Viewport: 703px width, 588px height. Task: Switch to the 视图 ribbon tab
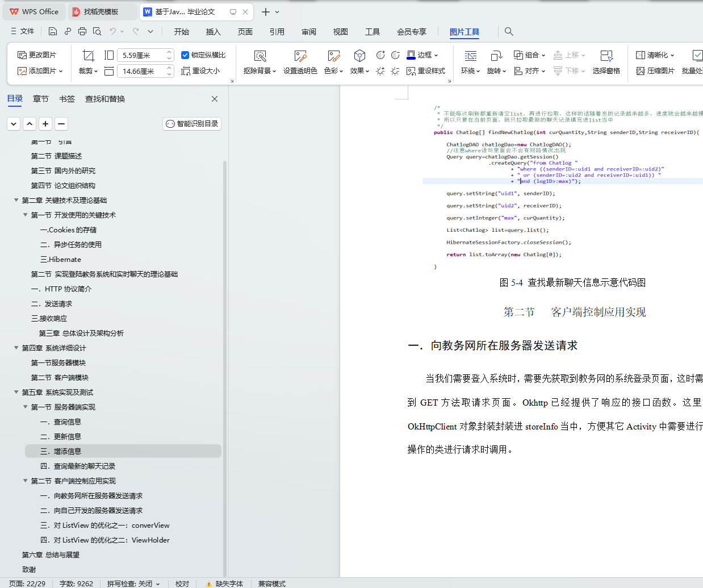[341, 32]
